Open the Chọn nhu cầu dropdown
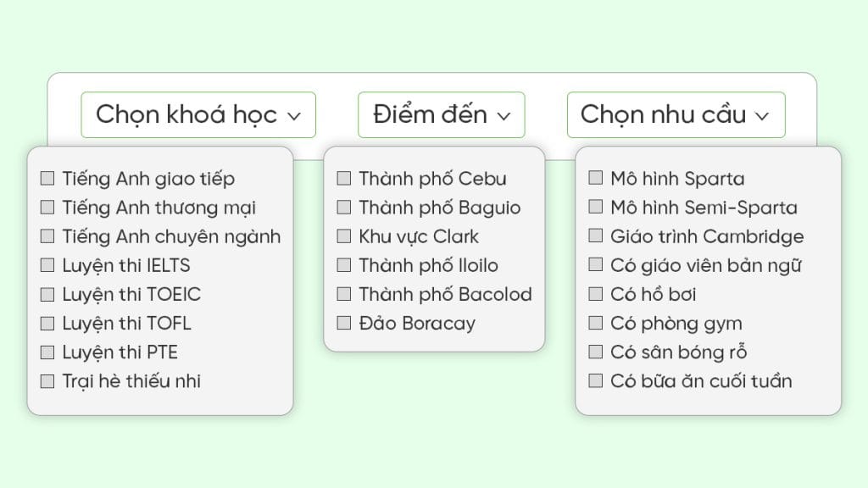The image size is (868, 488). coord(676,114)
